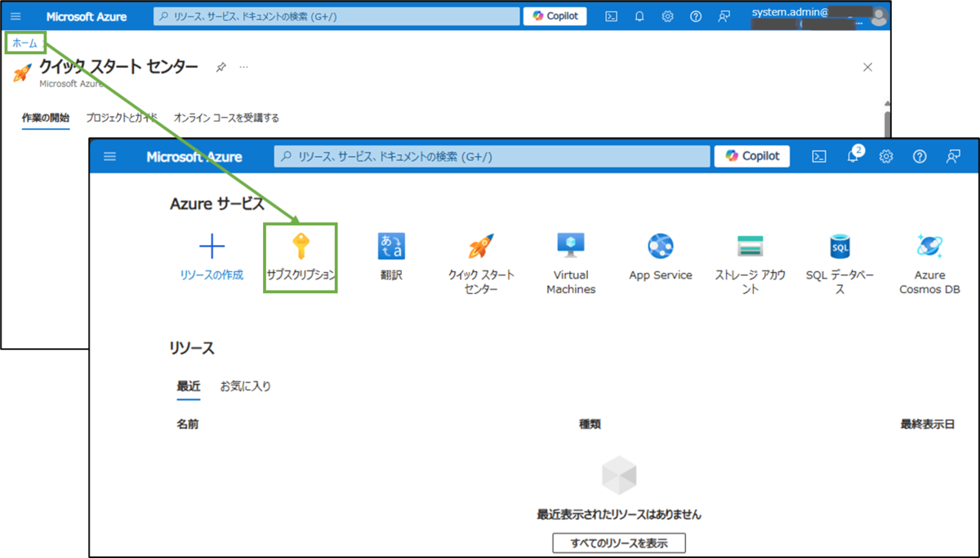The width and height of the screenshot is (980, 558).
Task: Click search field in back window header
Action: pyautogui.click(x=336, y=16)
